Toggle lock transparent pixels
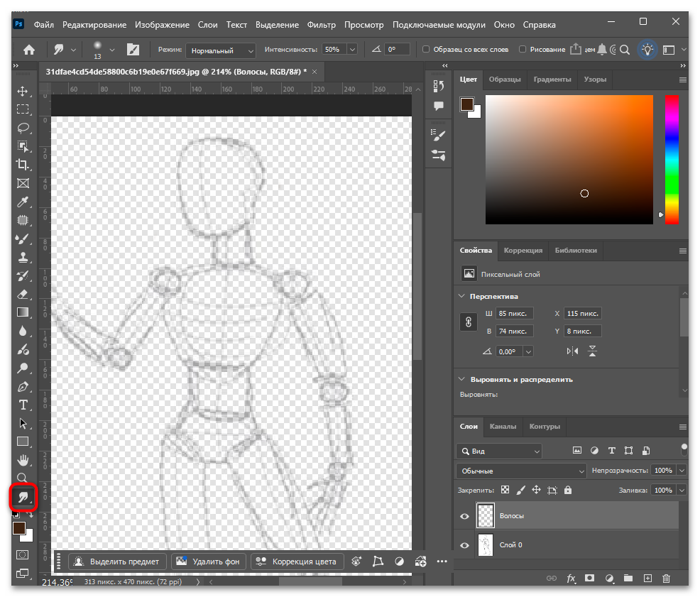 pyautogui.click(x=505, y=490)
